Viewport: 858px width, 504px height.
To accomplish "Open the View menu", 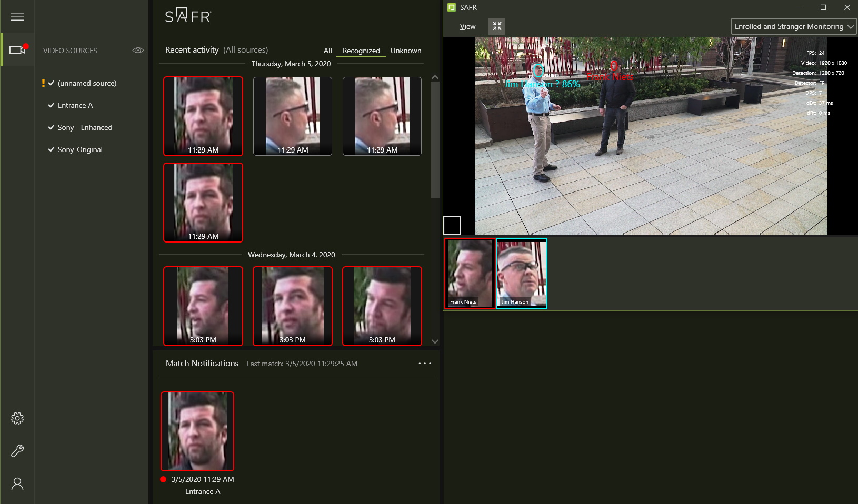I will click(467, 26).
